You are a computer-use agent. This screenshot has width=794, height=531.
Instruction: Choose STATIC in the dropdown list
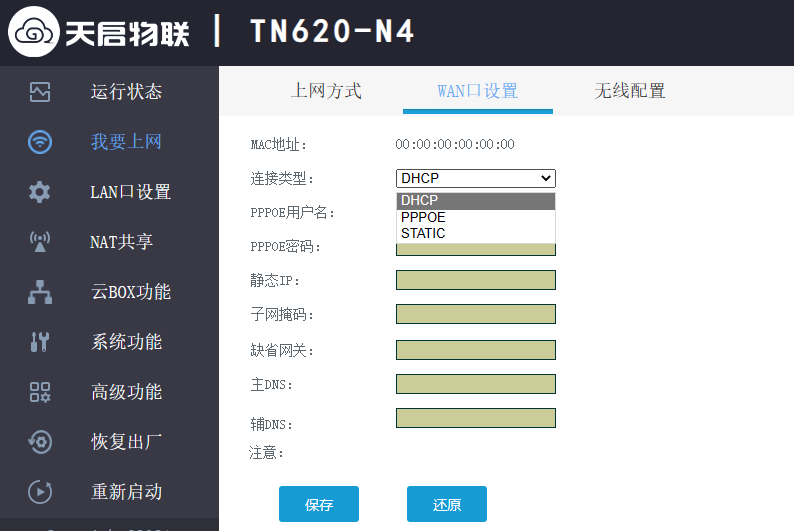[x=475, y=233]
